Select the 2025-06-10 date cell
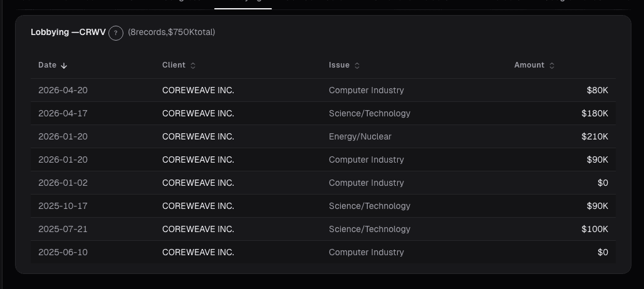The height and width of the screenshot is (289, 644). (x=63, y=253)
